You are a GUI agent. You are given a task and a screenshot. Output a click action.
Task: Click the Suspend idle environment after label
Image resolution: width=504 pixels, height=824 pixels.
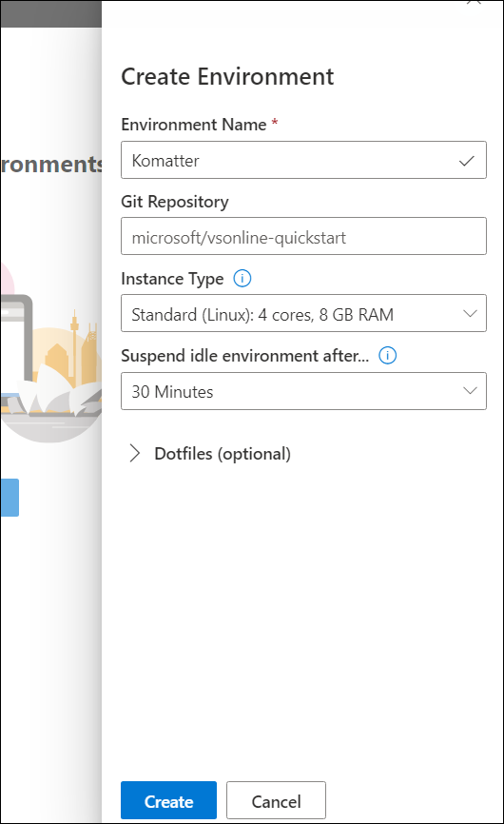tap(244, 356)
